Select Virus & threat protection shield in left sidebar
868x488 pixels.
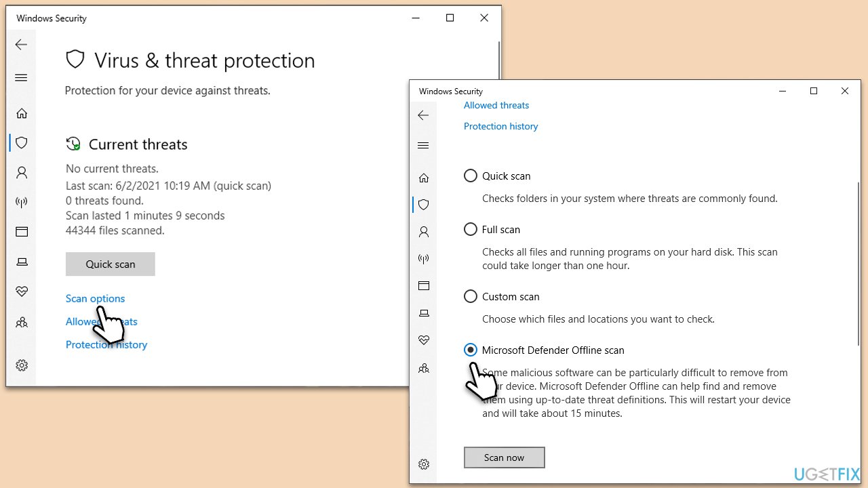pyautogui.click(x=22, y=143)
